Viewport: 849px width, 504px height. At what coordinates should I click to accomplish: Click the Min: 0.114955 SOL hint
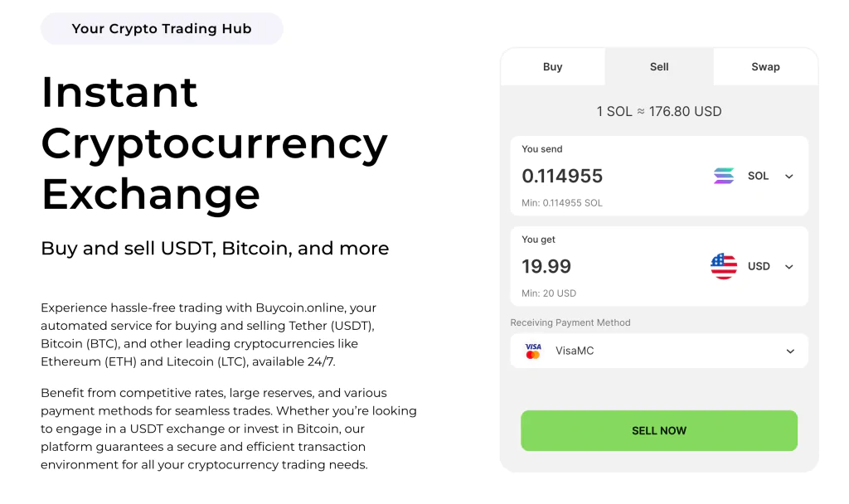[561, 203]
